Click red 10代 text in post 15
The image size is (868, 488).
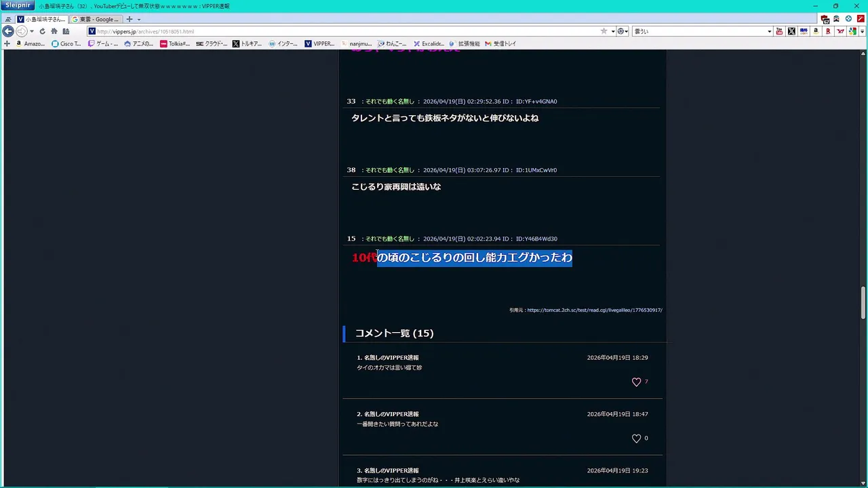[x=364, y=258]
